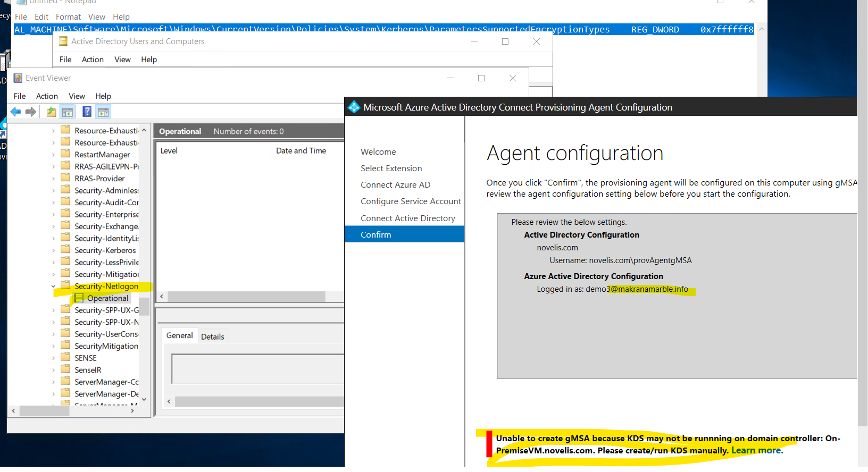Viewport: 868px width, 472px height.
Task: Open Notepad Format menu
Action: 68,17
